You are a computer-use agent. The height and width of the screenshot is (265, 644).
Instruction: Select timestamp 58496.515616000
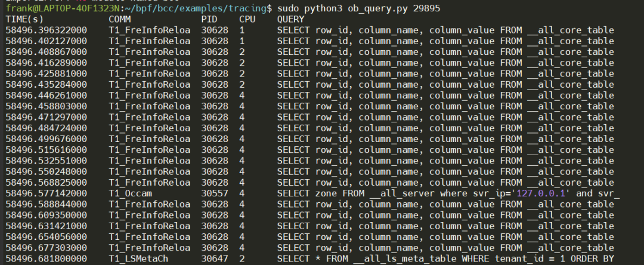tap(47, 150)
